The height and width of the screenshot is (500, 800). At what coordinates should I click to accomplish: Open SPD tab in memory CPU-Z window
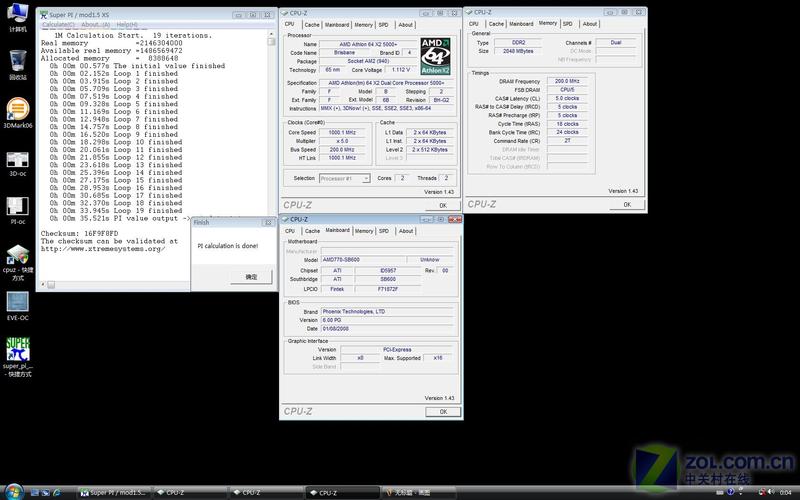(568, 24)
